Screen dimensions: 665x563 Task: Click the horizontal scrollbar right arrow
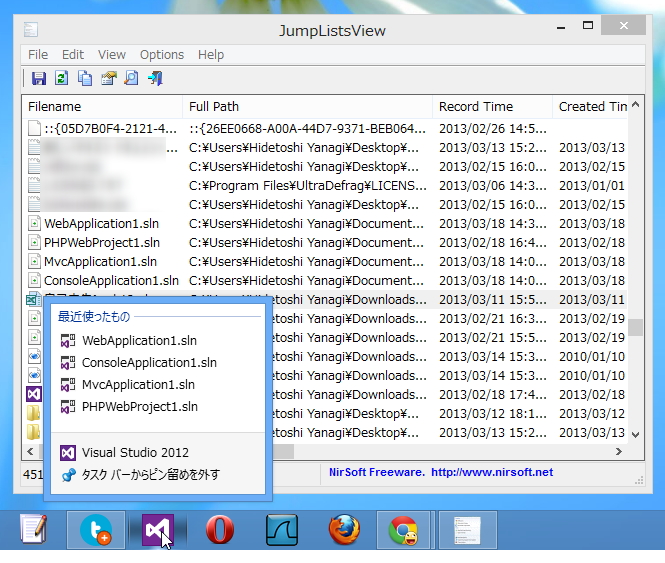click(619, 451)
